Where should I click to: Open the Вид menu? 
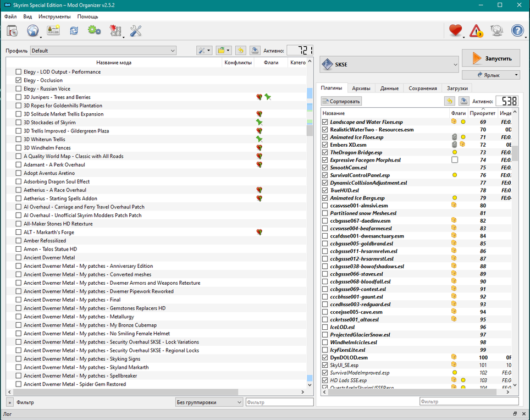[27, 16]
